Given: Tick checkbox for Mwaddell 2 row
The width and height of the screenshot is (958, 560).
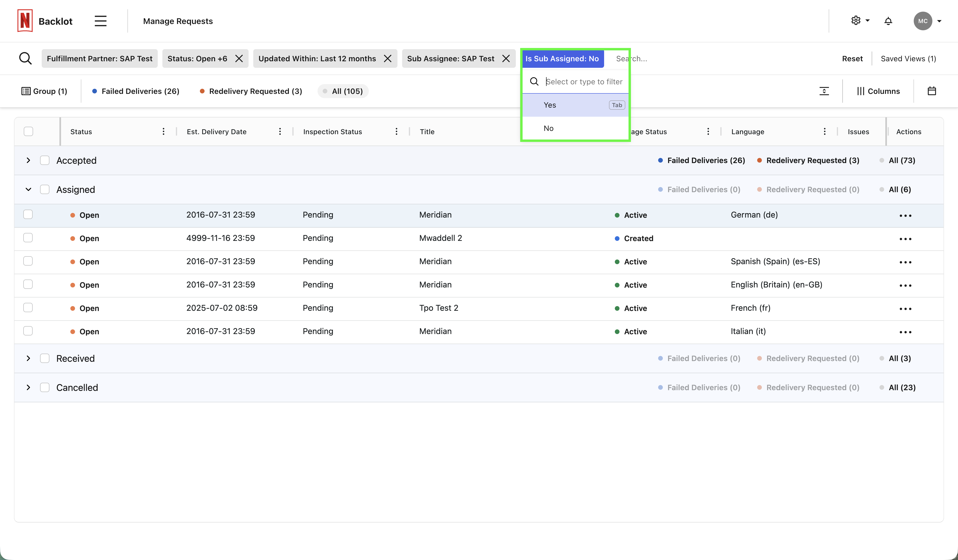Looking at the screenshot, I should [28, 238].
